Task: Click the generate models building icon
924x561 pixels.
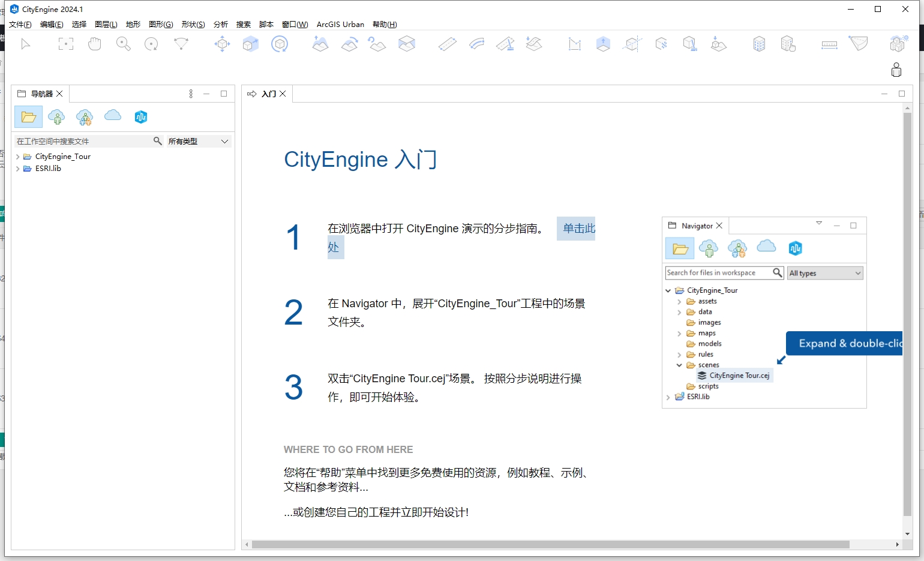Action: coord(759,44)
